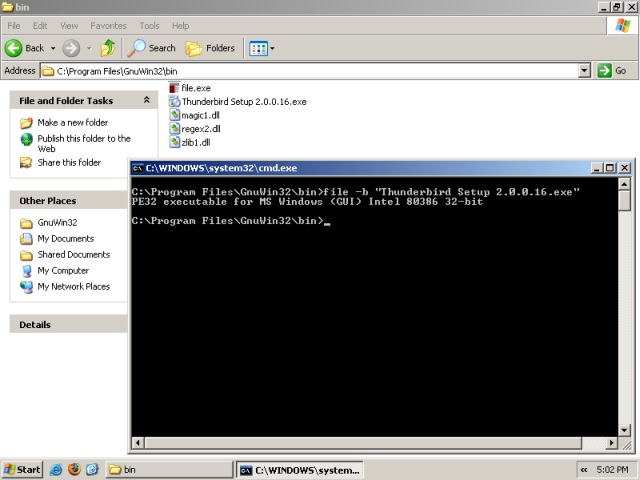
Task: Expand the Address bar dropdown
Action: coord(584,71)
